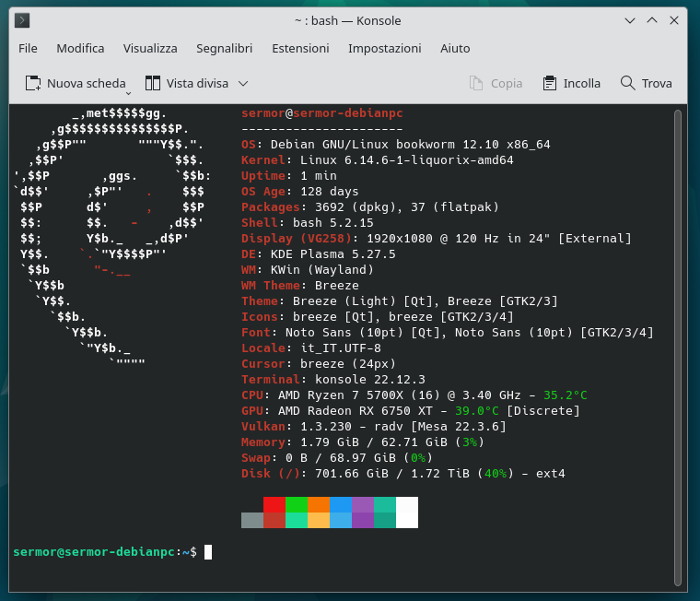Click the bright blue color block
The height and width of the screenshot is (601, 700).
tap(341, 504)
